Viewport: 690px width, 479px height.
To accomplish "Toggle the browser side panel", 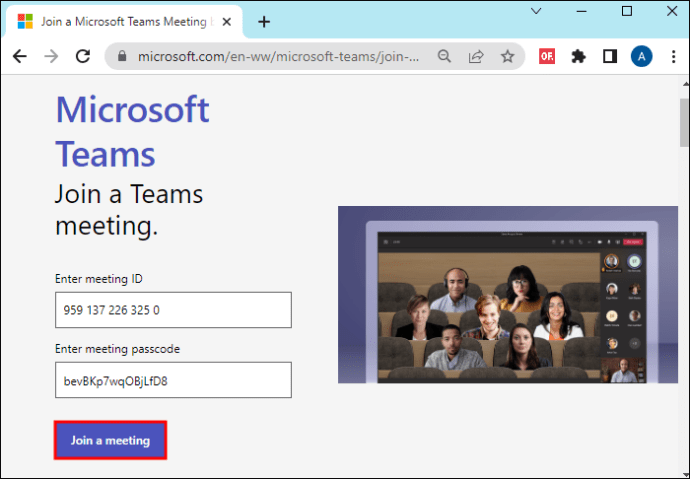I will pyautogui.click(x=610, y=56).
